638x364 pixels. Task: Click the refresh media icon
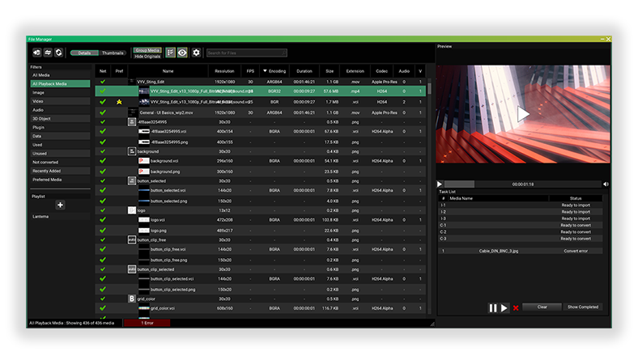tap(58, 53)
